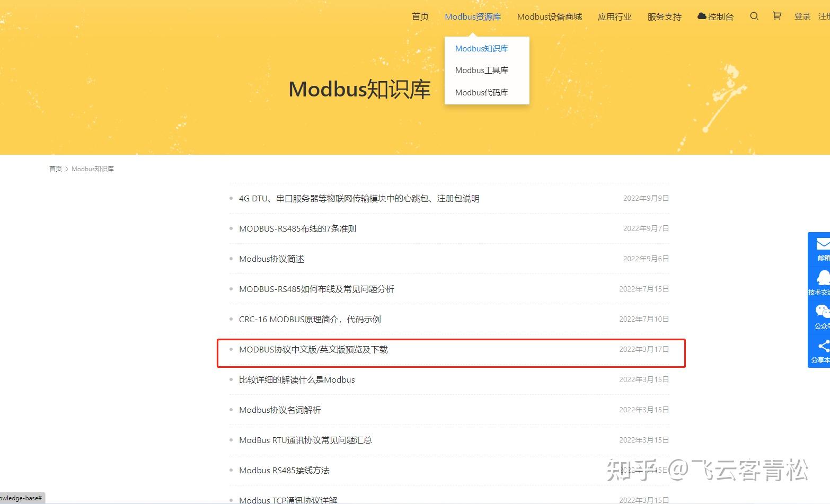
Task: Open article 4G DTU、串口服务器 心跳包说明
Action: 359,198
